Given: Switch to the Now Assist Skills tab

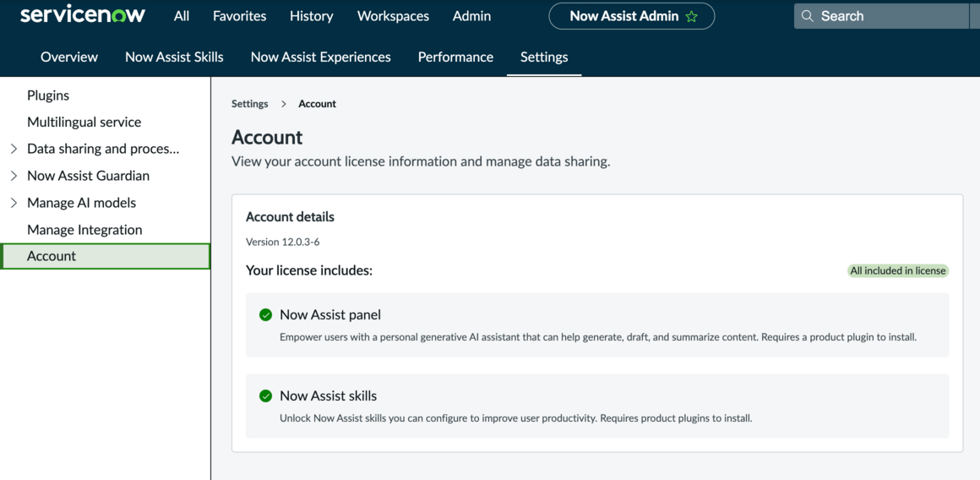Looking at the screenshot, I should tap(174, 57).
